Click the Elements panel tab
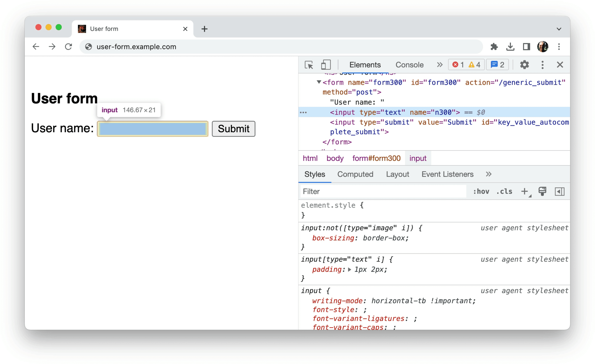 364,65
